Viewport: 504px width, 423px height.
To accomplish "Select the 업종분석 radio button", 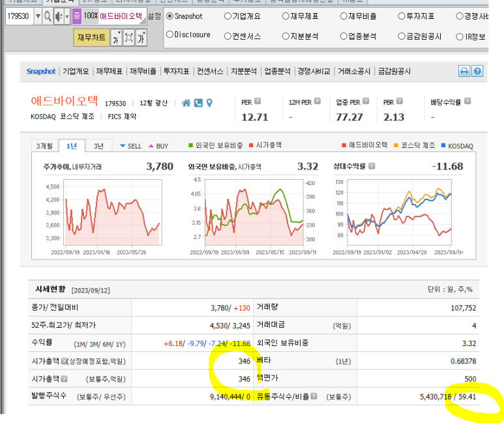I will click(344, 36).
